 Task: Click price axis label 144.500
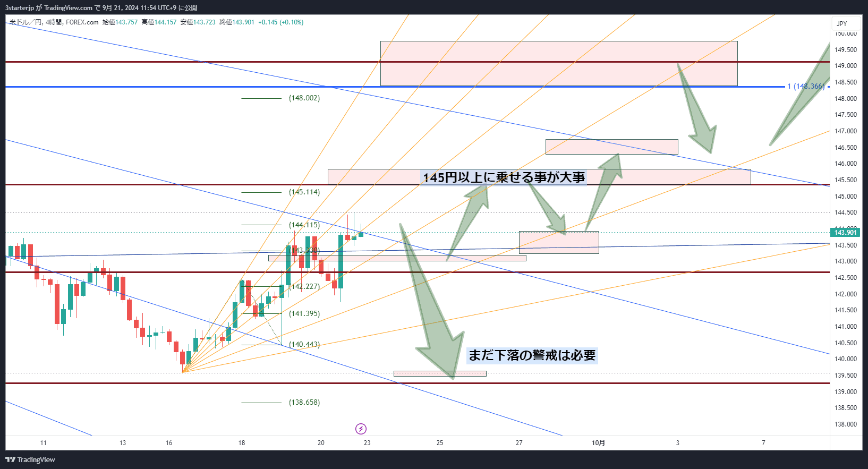[x=846, y=212]
